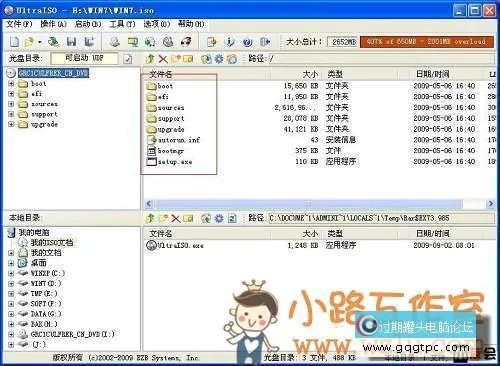Open the 帮助(H) menu

191,24
